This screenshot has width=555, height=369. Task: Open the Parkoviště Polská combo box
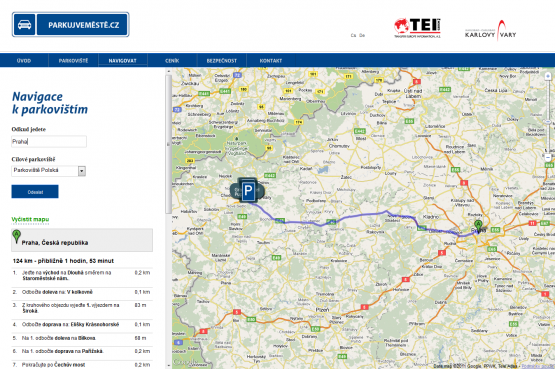48,171
